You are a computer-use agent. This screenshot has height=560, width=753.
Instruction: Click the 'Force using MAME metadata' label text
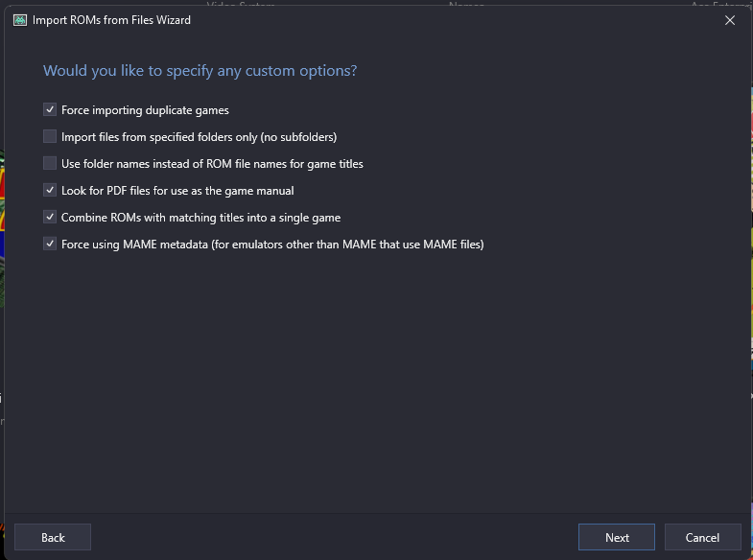pyautogui.click(x=272, y=245)
